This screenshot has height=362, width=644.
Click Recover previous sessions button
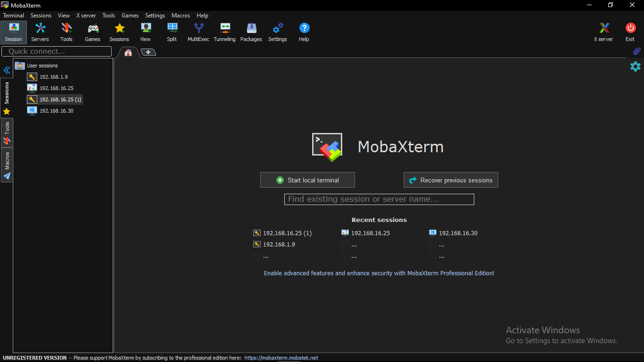[451, 180]
